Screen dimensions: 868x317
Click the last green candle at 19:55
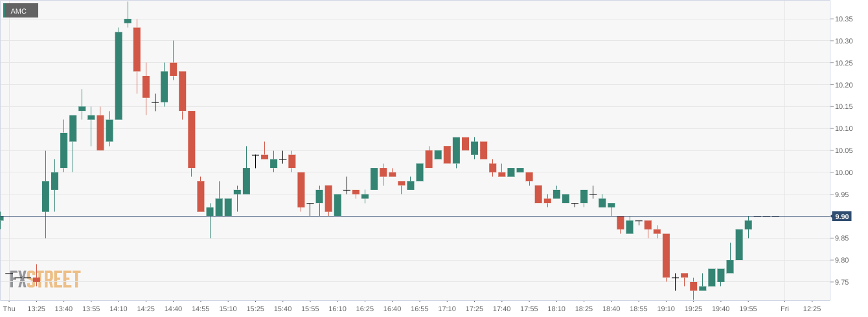click(748, 224)
